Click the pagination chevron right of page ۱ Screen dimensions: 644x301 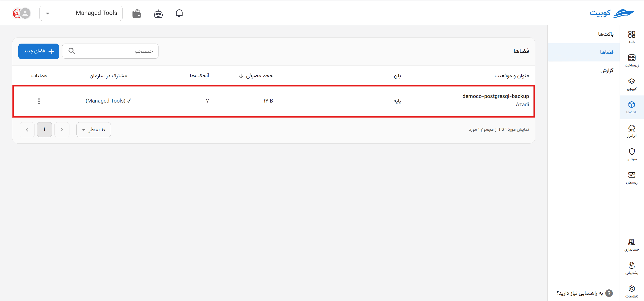[62, 129]
